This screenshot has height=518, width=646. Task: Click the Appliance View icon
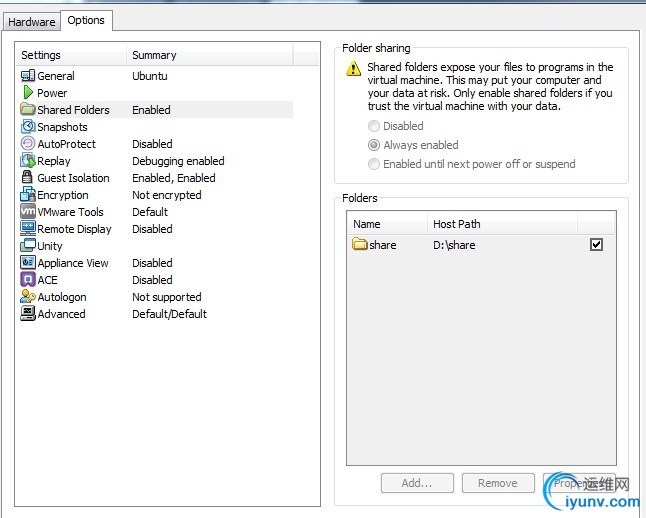pyautogui.click(x=28, y=262)
